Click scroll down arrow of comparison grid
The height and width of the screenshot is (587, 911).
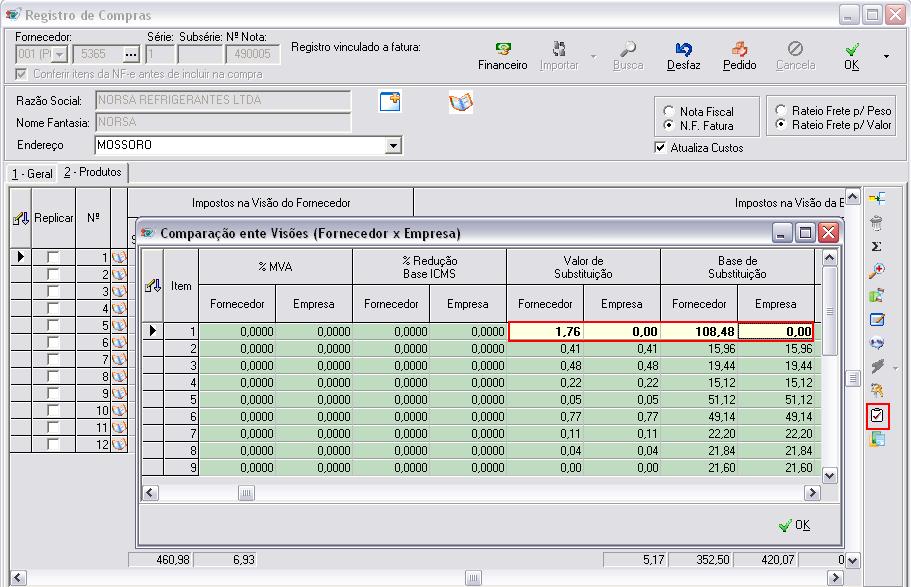click(830, 475)
